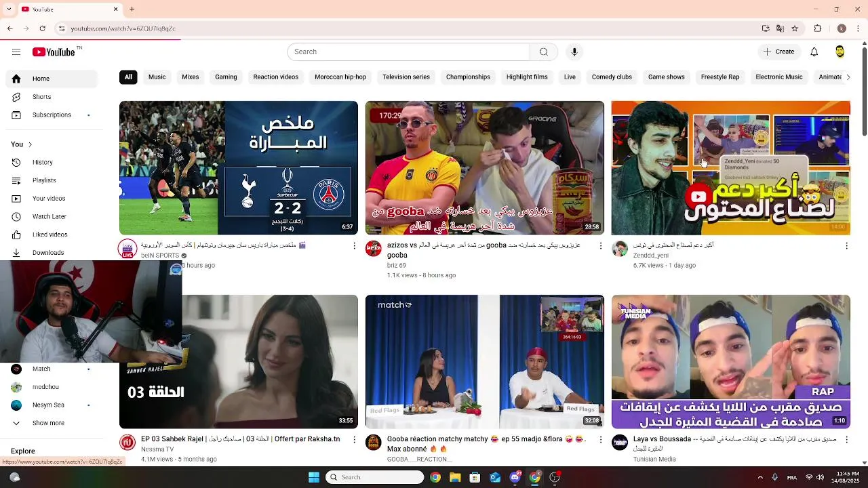Screen dimensions: 868x488
Task: Select the Comedy clubs chip
Action: click(612, 77)
